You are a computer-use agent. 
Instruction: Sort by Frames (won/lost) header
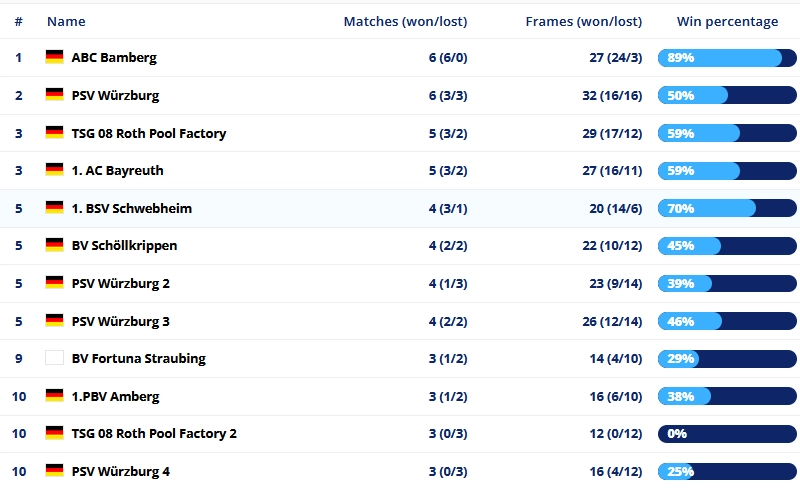coord(583,21)
